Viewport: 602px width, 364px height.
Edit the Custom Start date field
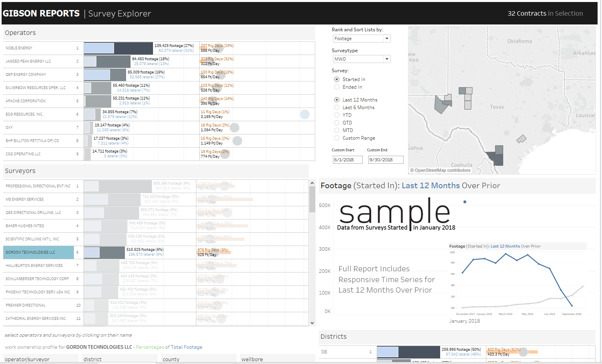coord(348,160)
